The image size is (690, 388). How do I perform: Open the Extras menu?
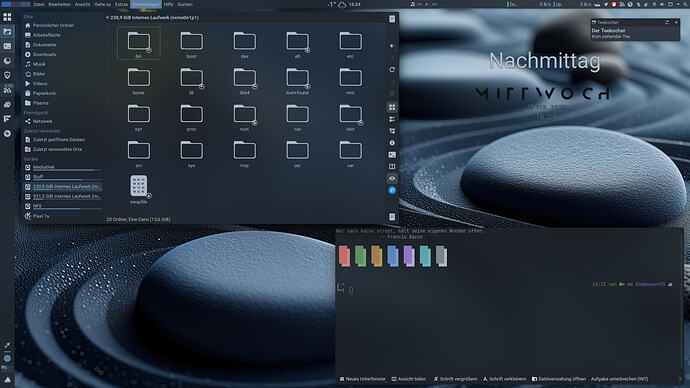[121, 4]
